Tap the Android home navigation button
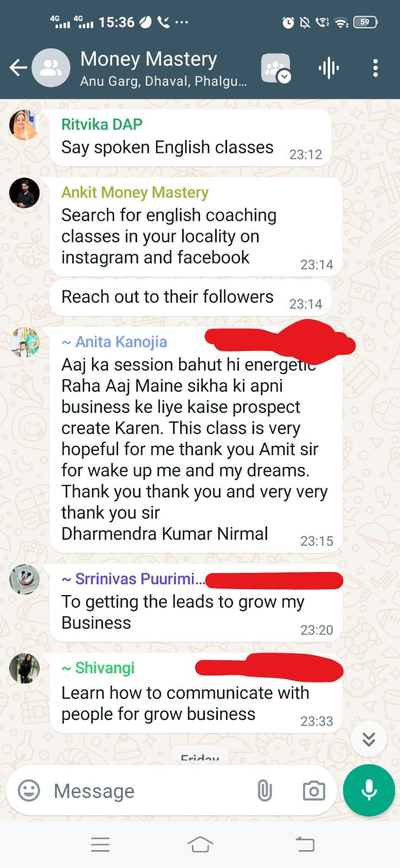 click(x=200, y=844)
